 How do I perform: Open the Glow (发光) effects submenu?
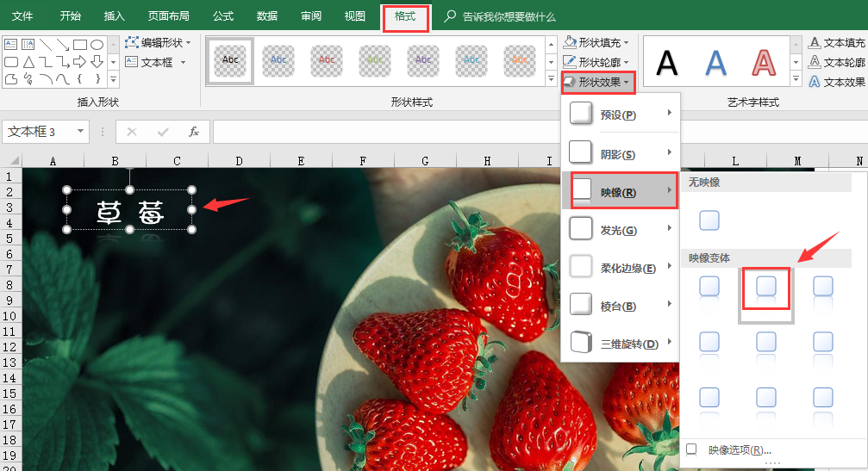[621, 229]
